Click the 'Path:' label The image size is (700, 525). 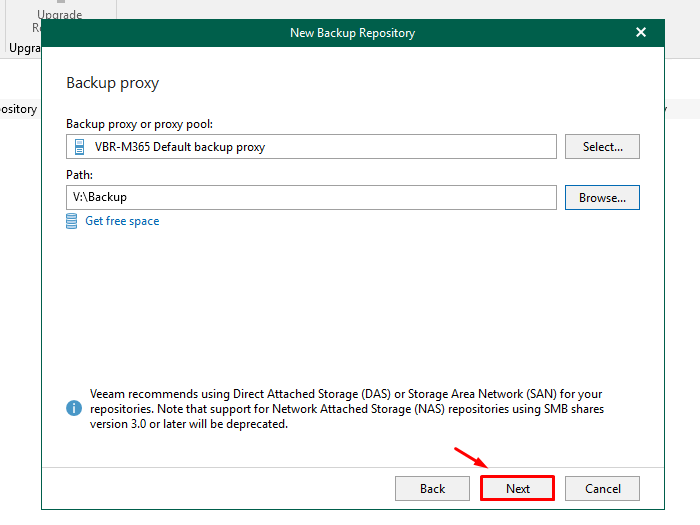tap(79, 175)
